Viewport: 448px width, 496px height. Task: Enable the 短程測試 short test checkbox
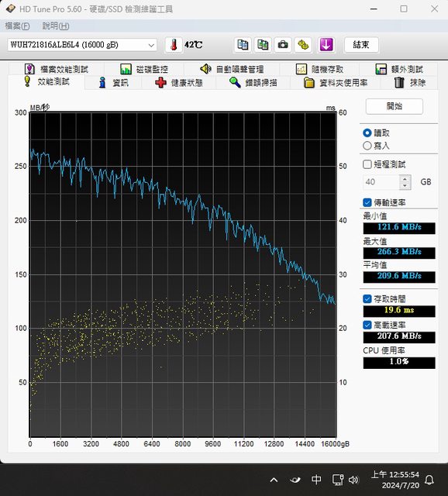pos(367,164)
